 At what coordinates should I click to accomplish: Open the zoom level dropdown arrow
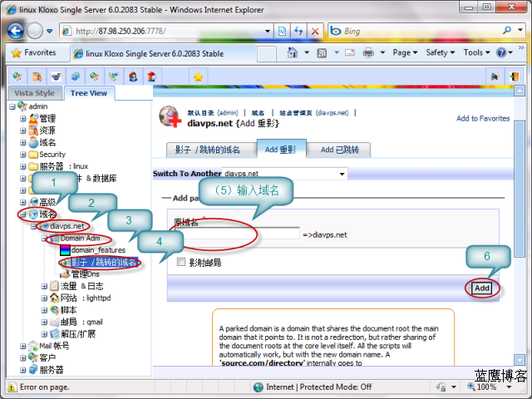click(x=509, y=387)
